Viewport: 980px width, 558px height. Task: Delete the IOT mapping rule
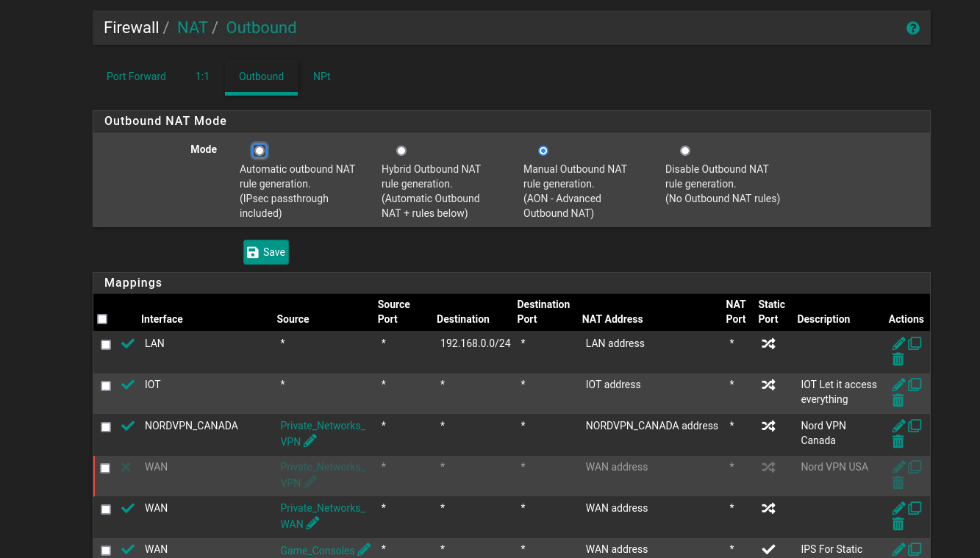tap(898, 400)
